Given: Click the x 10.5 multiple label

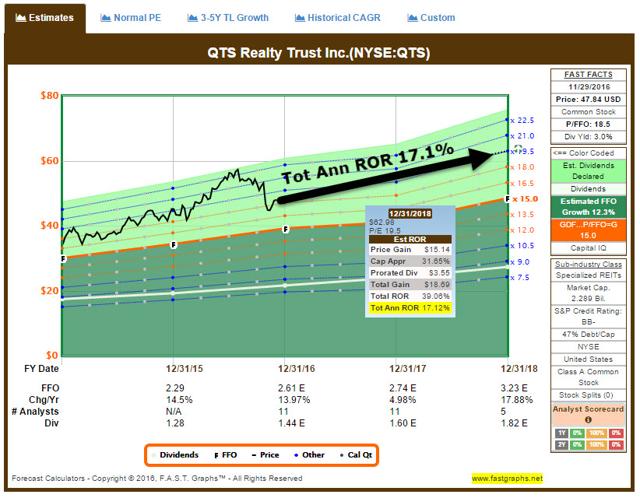Looking at the screenshot, I should point(522,246).
